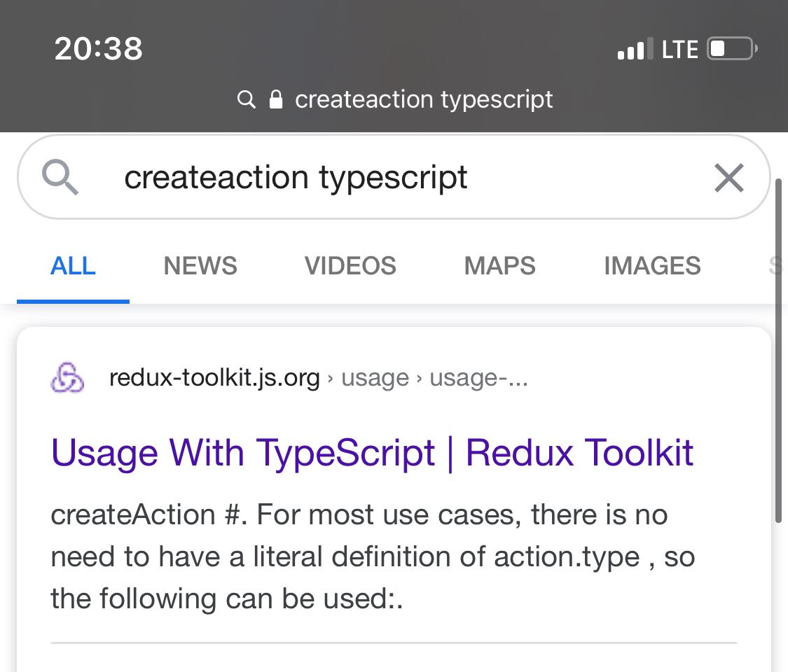Tap the small search icon in address bar

tap(246, 99)
